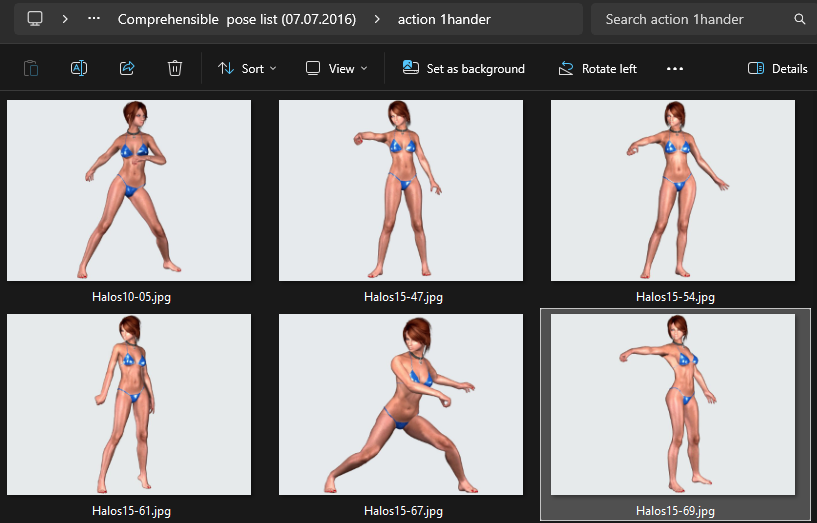This screenshot has height=523, width=817.
Task: Open the See more ellipsis toolbar menu
Action: 675,68
